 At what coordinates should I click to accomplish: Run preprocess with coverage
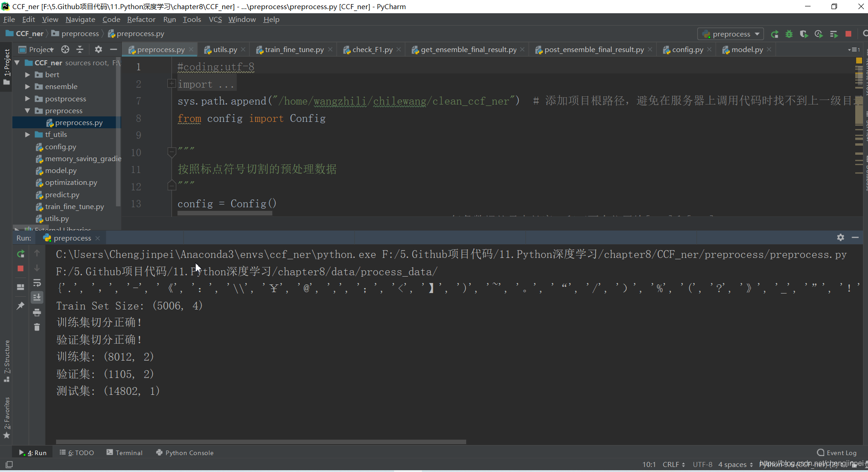point(804,34)
